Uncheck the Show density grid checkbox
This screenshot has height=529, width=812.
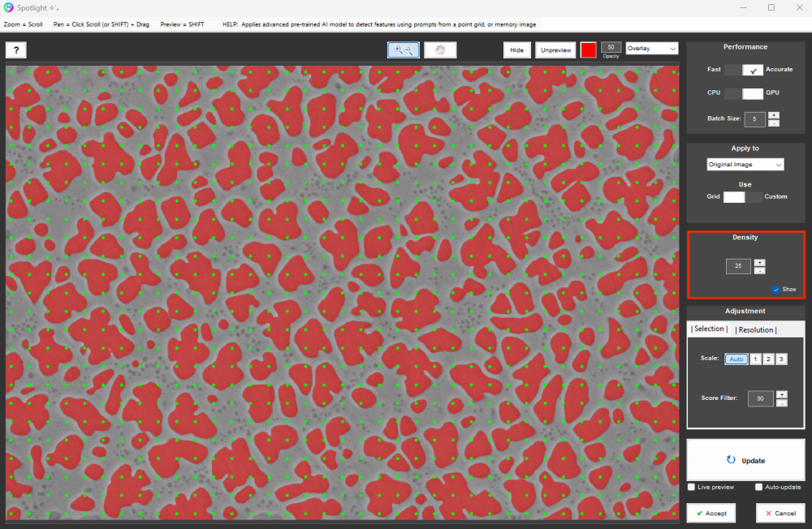775,290
